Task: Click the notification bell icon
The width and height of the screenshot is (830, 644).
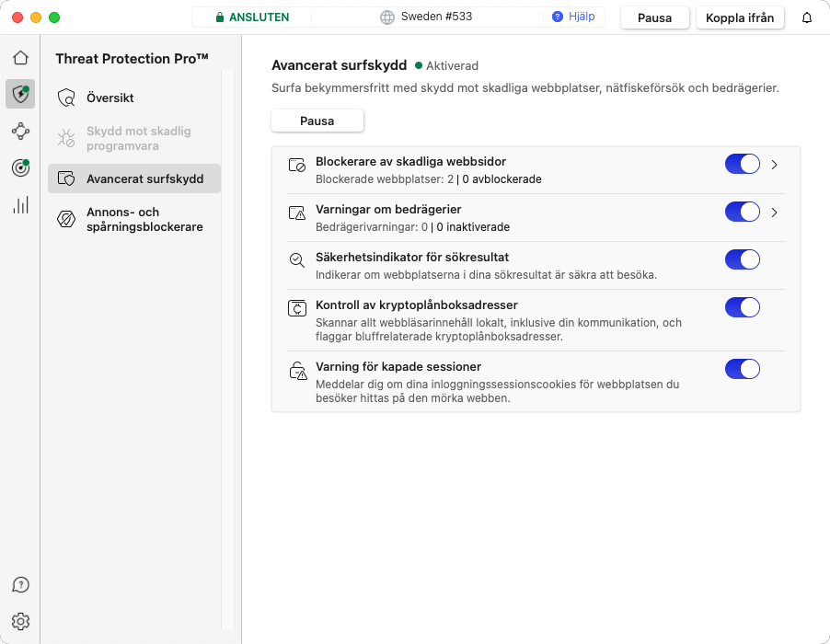Action: pos(807,17)
